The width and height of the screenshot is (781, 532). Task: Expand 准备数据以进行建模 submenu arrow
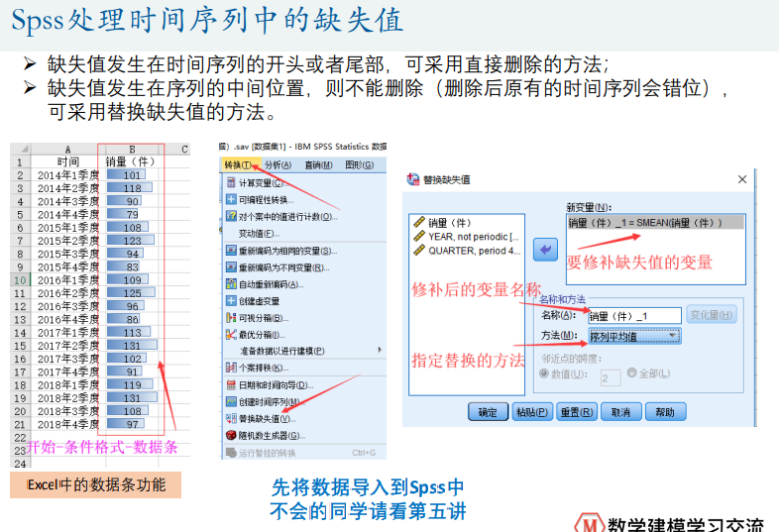379,351
